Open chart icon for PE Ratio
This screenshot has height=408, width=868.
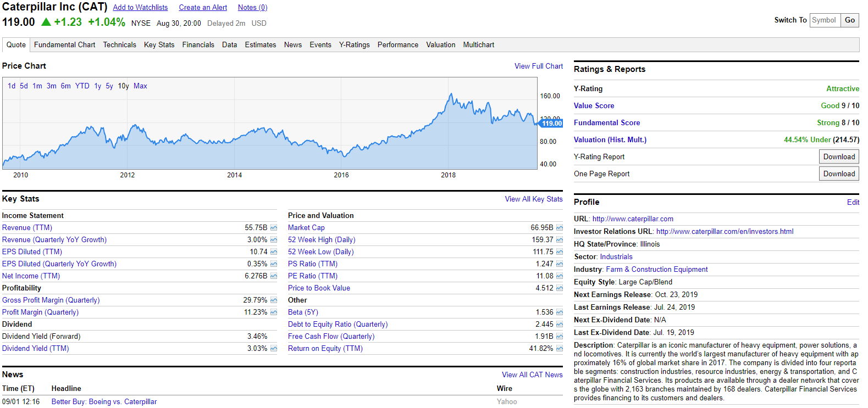(560, 276)
